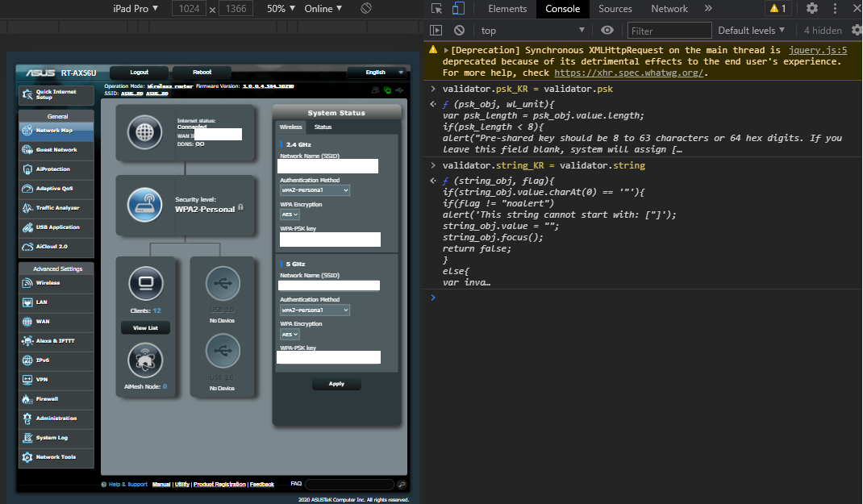Open Wireless advanced settings
The image size is (863, 504).
(x=56, y=283)
